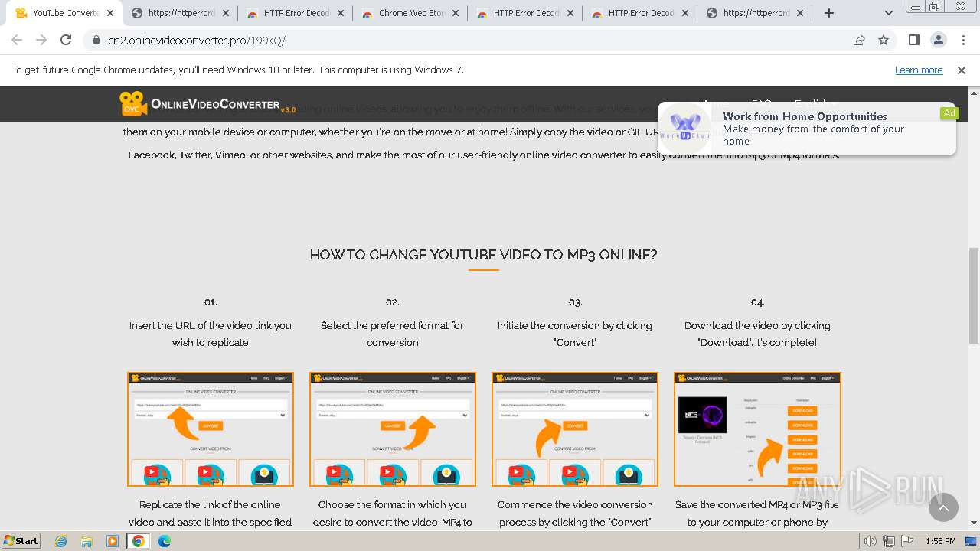Viewport: 980px width, 551px height.
Task: Switch to the second HTTP Error Decoder tab
Action: tap(524, 13)
